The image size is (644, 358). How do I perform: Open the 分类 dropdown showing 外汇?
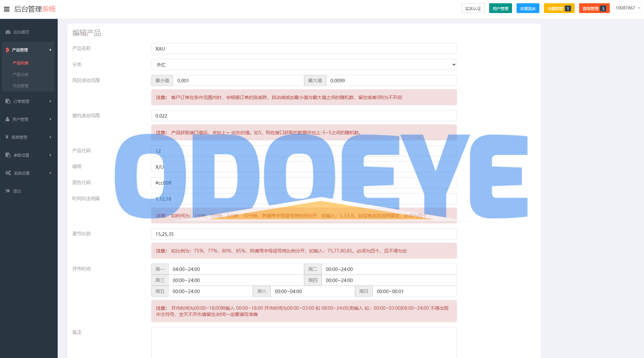coord(304,64)
